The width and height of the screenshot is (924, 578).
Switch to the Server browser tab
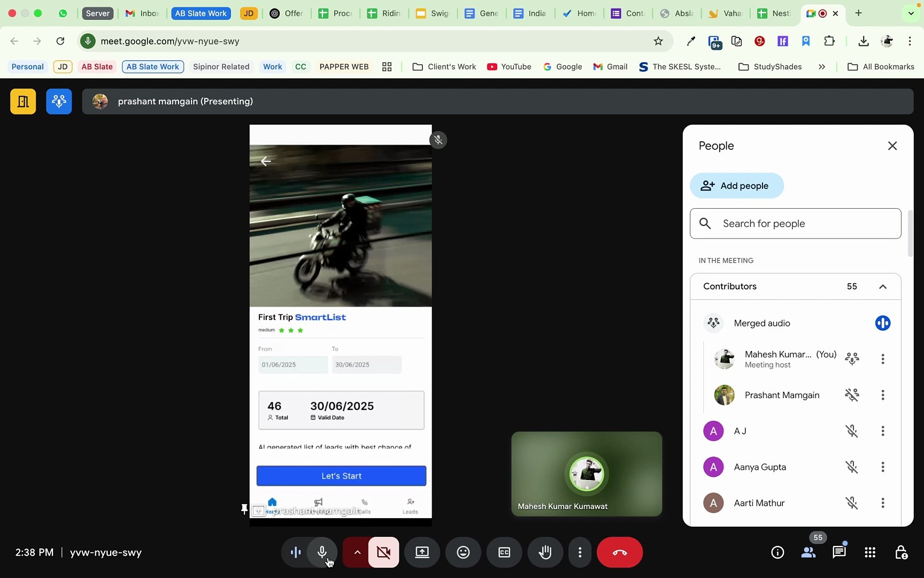tap(97, 13)
